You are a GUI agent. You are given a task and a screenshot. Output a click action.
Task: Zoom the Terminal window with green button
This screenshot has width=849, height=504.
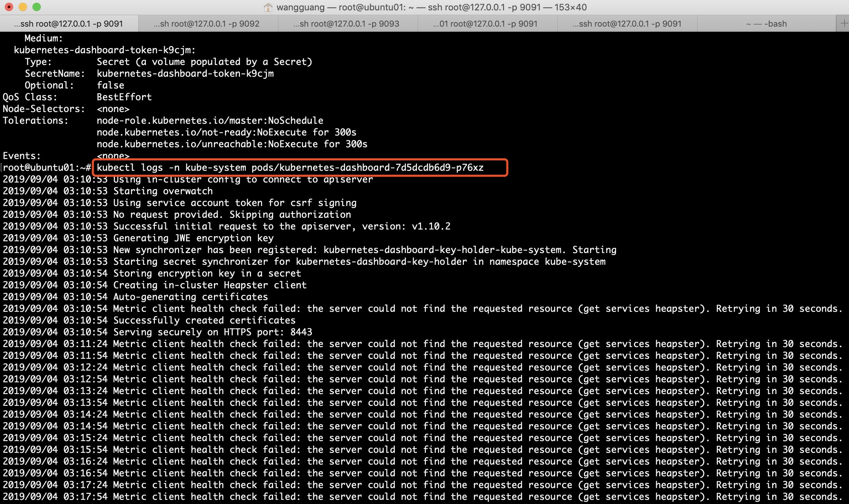[x=37, y=7]
